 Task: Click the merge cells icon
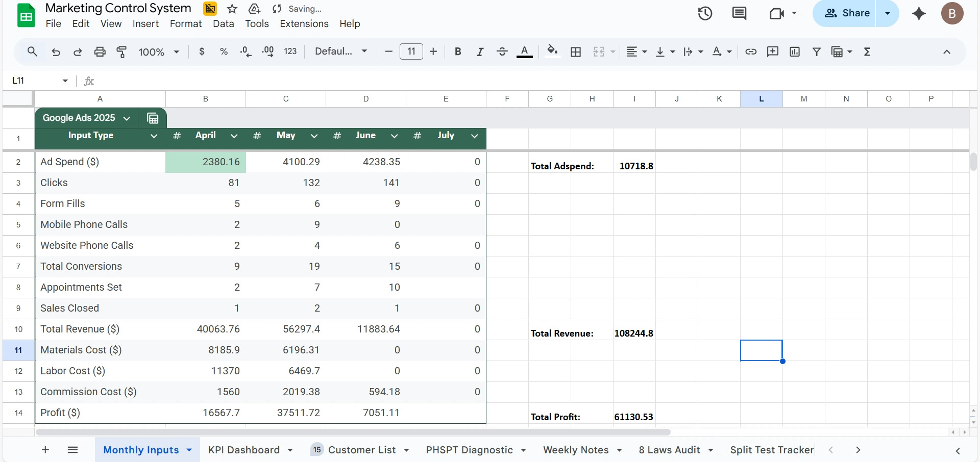599,52
